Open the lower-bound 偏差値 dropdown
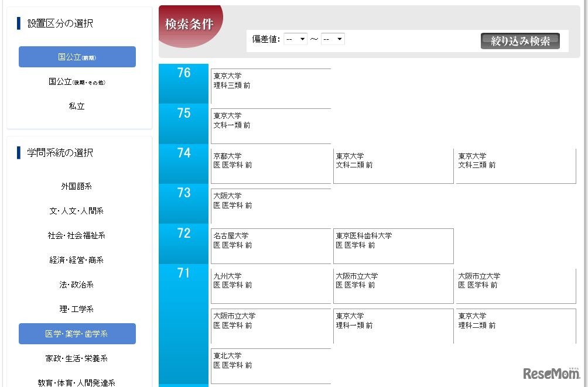588x387 pixels. pos(296,39)
